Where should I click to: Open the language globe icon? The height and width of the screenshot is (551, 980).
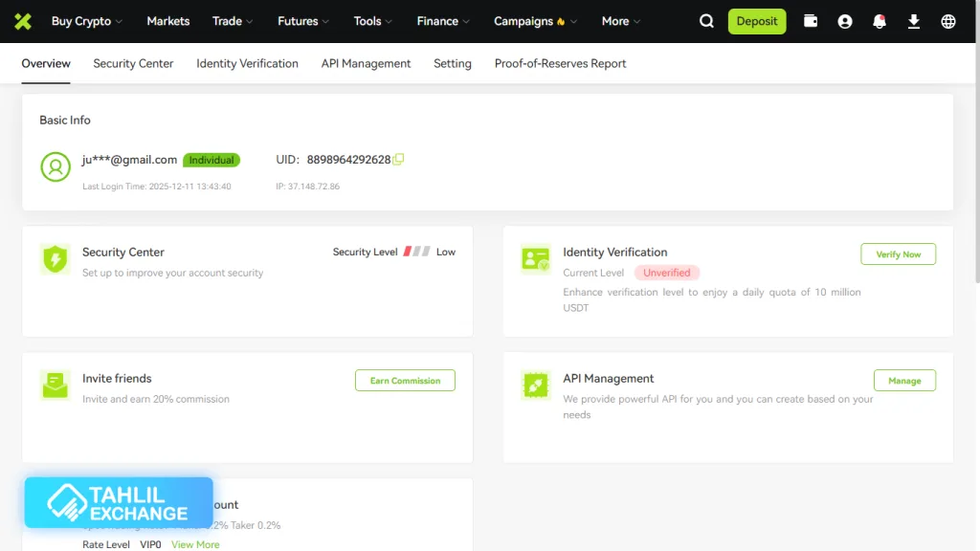tap(948, 21)
